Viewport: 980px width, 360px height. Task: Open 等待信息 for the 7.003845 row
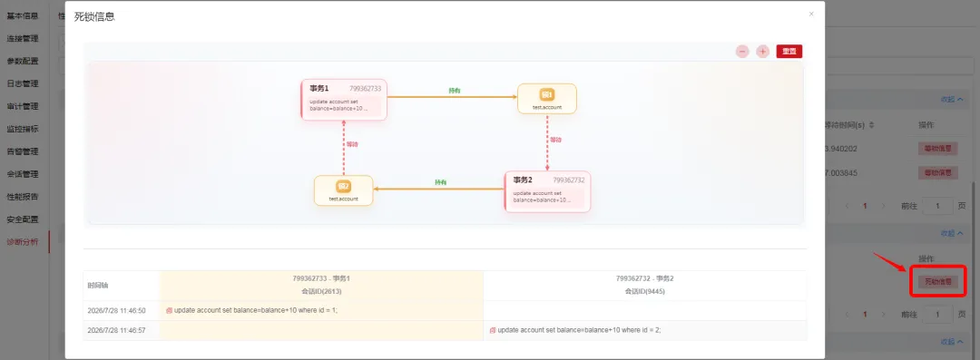(x=937, y=172)
